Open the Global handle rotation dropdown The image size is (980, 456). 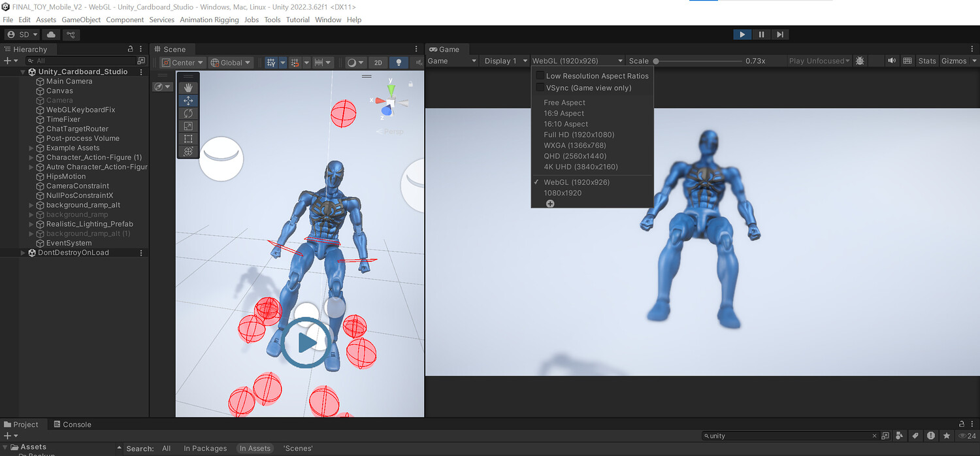click(x=231, y=63)
